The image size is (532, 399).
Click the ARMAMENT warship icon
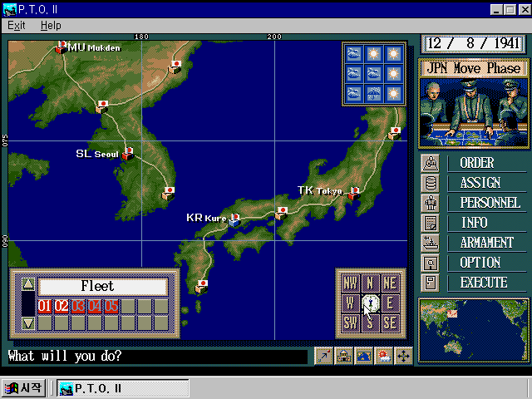click(x=431, y=243)
